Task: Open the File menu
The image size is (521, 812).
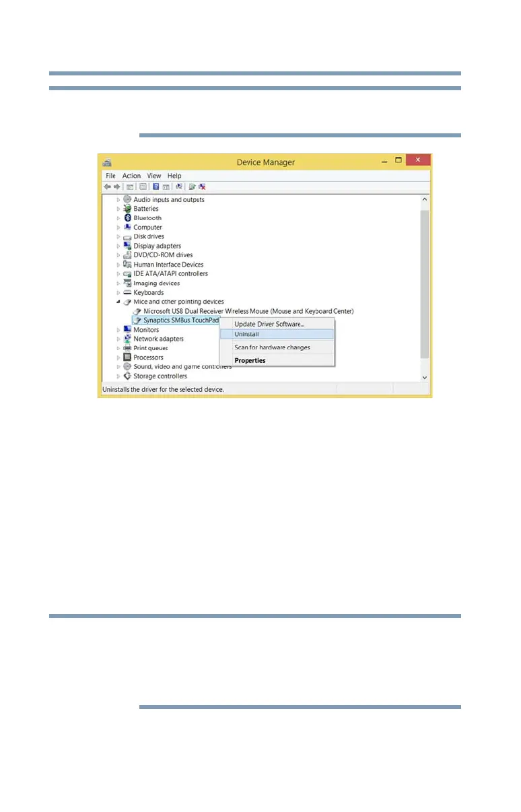Action: click(x=110, y=176)
